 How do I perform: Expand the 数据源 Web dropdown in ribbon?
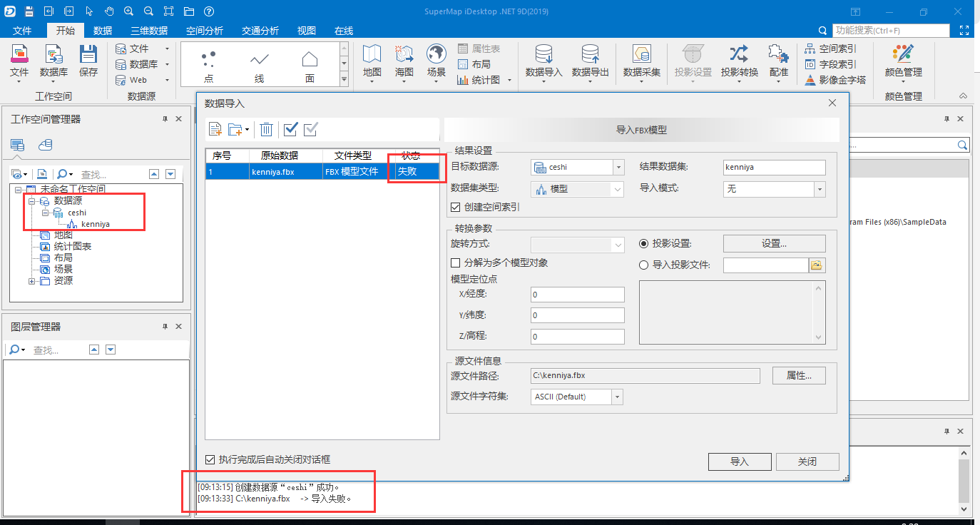167,80
